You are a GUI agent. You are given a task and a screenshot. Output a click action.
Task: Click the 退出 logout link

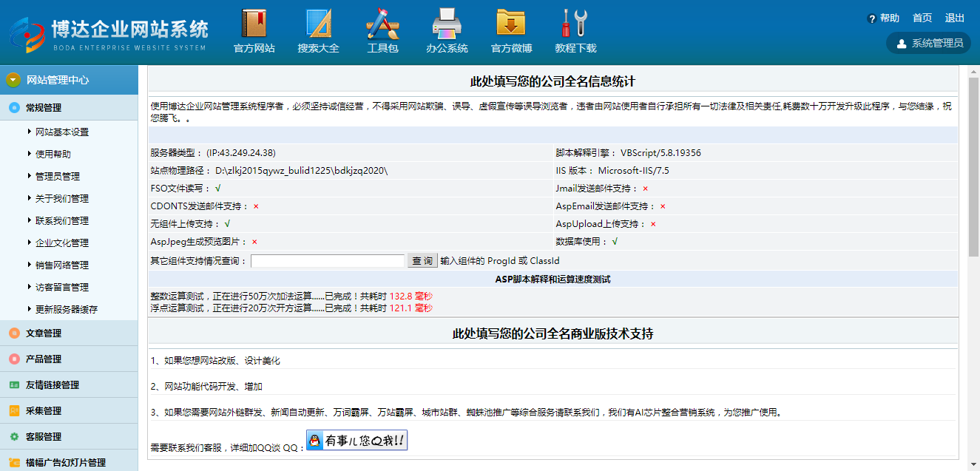coord(955,18)
